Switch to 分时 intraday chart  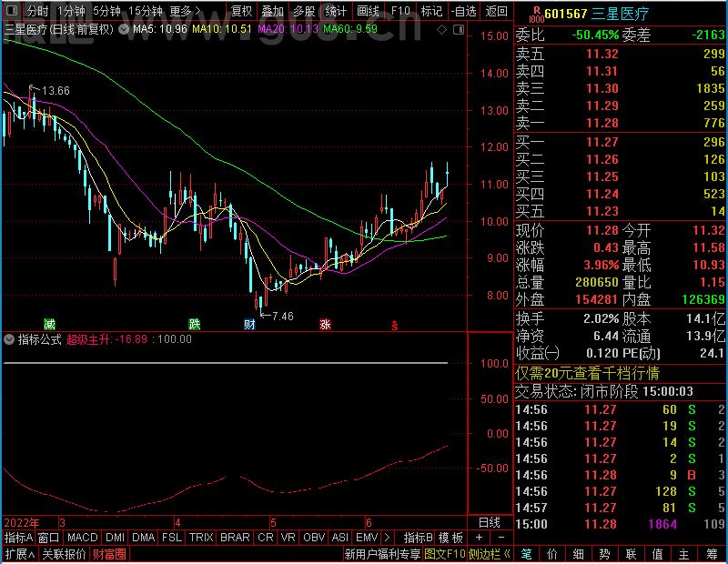(36, 11)
